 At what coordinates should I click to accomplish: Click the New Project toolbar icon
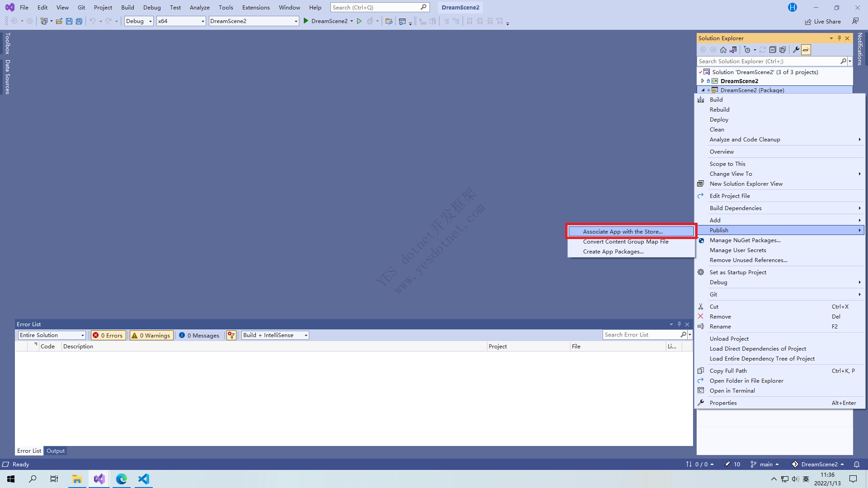[x=44, y=21]
